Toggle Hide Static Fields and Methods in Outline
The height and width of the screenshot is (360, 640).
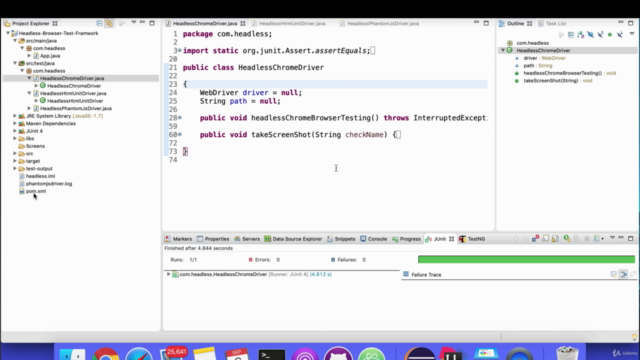pyautogui.click(x=600, y=35)
